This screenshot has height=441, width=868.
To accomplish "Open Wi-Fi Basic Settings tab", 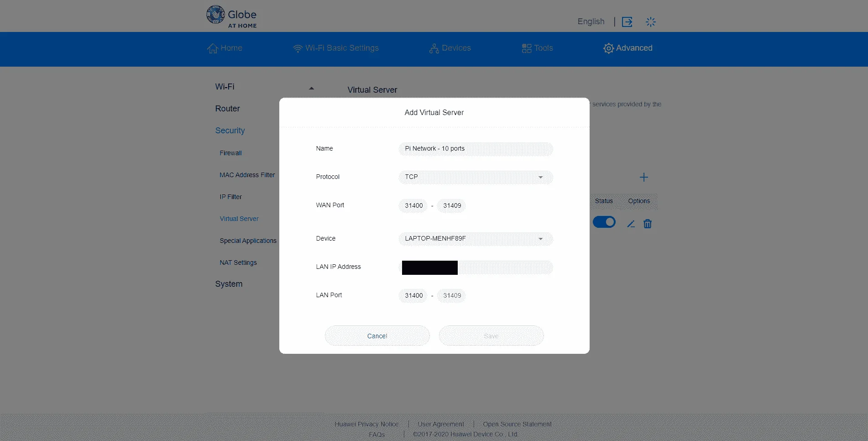I will click(336, 48).
